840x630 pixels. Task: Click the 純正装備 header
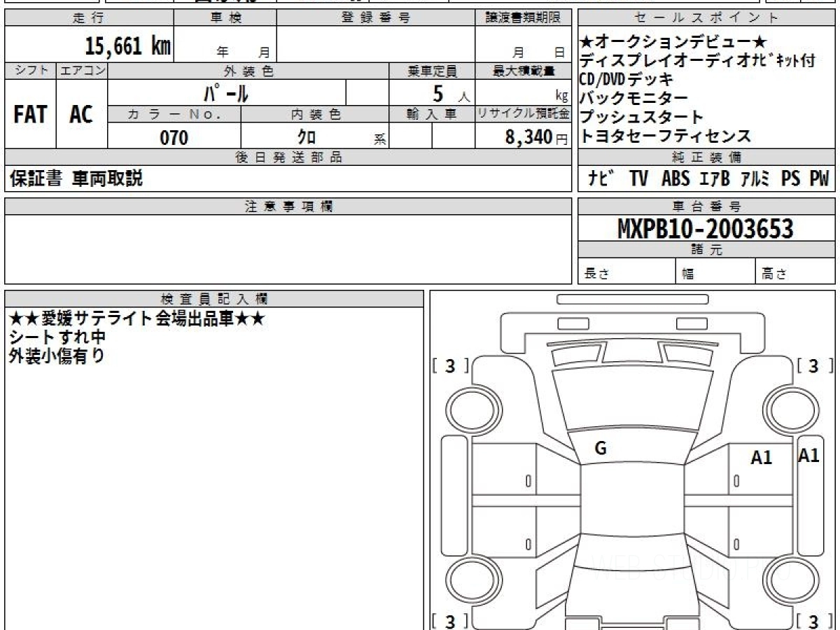(x=706, y=157)
